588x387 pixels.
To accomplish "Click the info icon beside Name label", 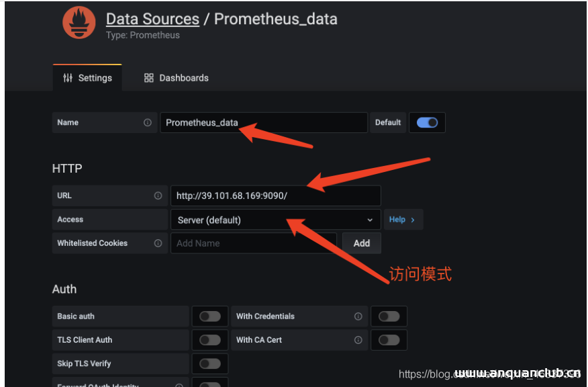I will [148, 123].
